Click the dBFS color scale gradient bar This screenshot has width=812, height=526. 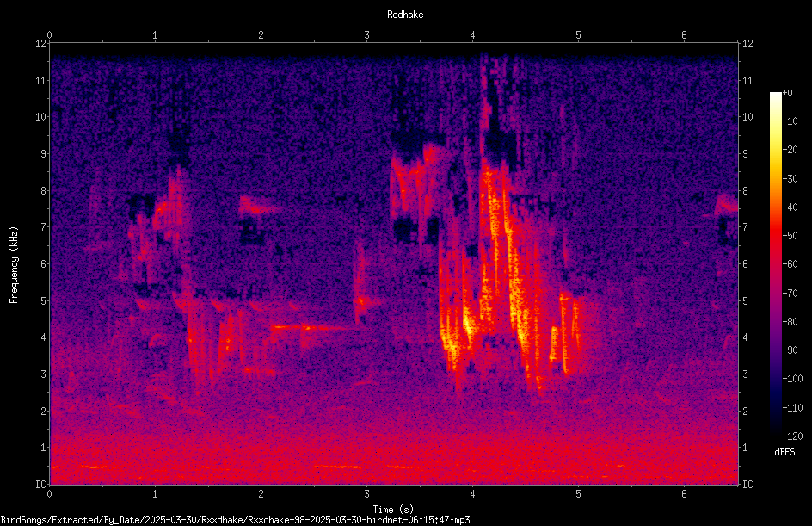[775, 263]
